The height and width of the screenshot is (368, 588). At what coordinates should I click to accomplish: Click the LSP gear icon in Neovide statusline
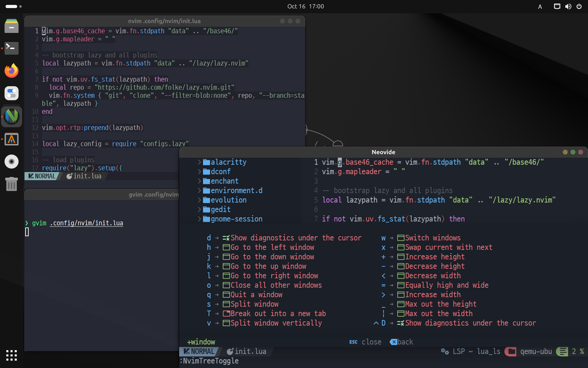coord(445,351)
